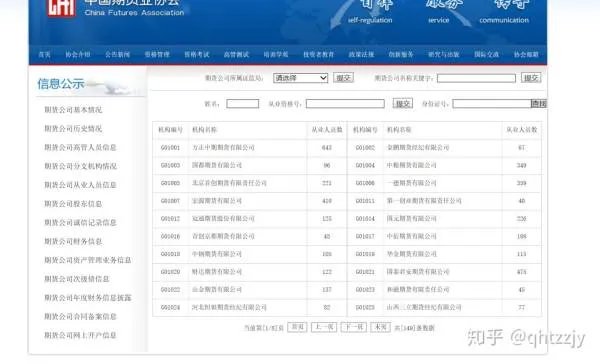Click 提交 button next to 从业资格号 field
The width and height of the screenshot is (600, 364).
click(x=403, y=103)
